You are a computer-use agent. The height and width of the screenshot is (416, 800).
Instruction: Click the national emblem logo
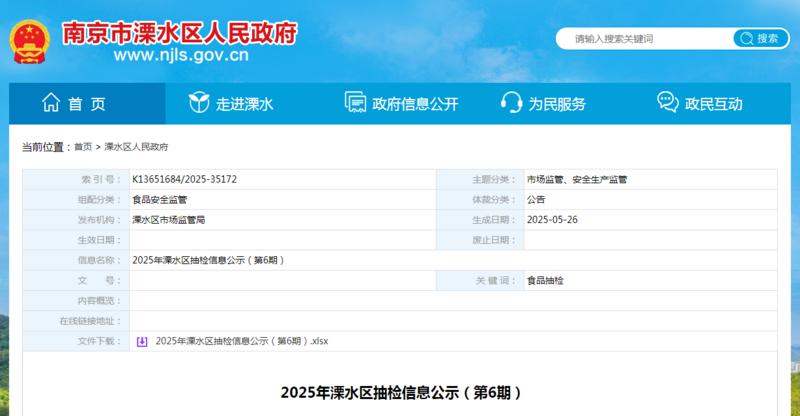tap(30, 42)
